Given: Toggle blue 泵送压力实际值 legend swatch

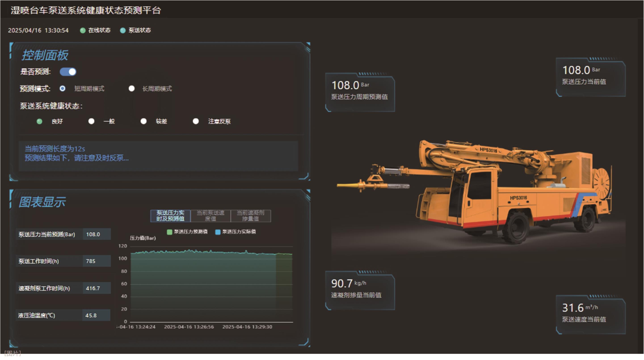Looking at the screenshot, I should [x=218, y=232].
